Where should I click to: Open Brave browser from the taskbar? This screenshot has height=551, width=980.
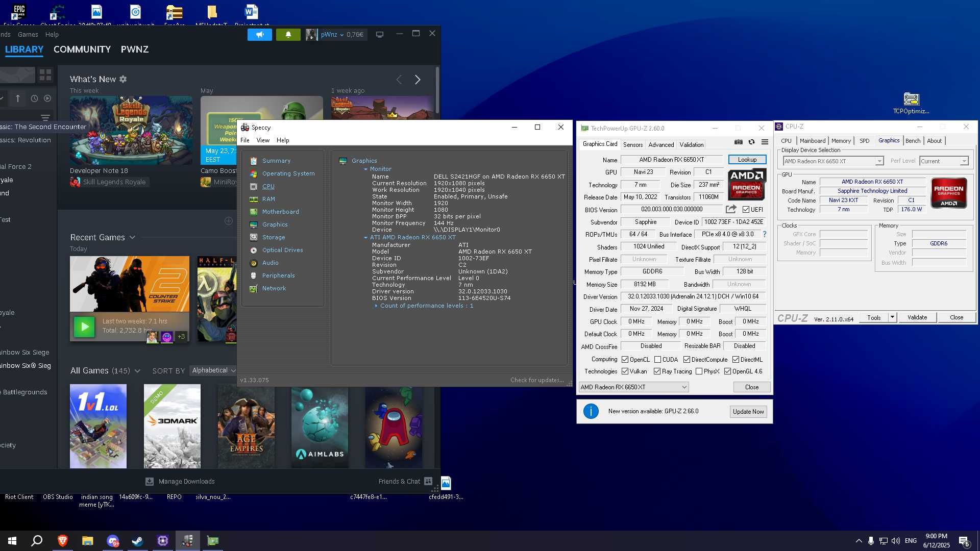click(x=63, y=541)
